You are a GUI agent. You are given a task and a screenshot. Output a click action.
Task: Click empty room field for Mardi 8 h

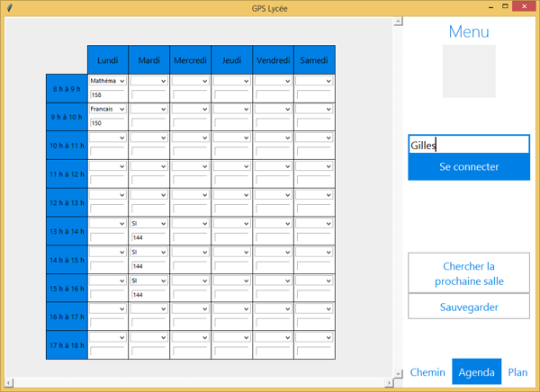[x=148, y=94]
